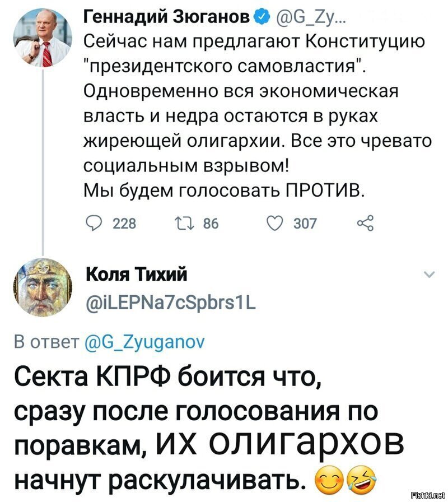Image resolution: width=448 pixels, height=502 pixels.
Task: Click the 228 replies count
Action: coord(124,224)
